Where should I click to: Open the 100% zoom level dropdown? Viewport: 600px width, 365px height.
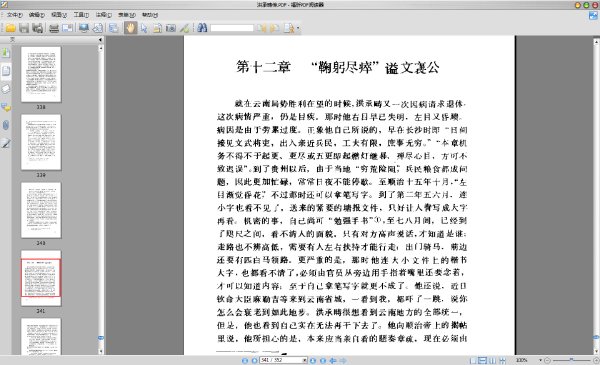(541, 360)
